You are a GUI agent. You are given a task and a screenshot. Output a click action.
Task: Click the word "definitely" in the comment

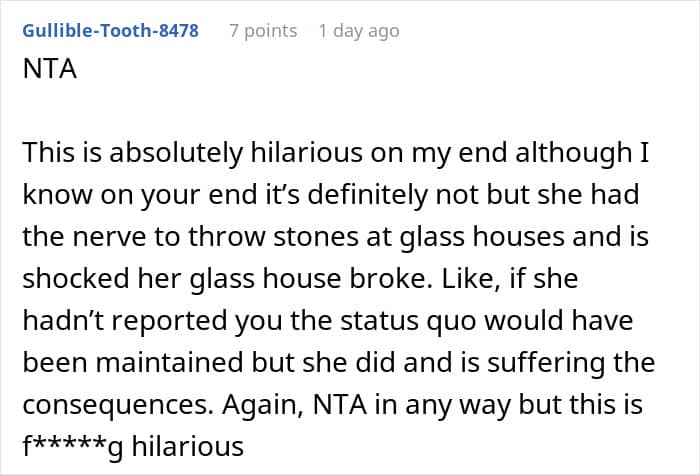tap(367, 195)
